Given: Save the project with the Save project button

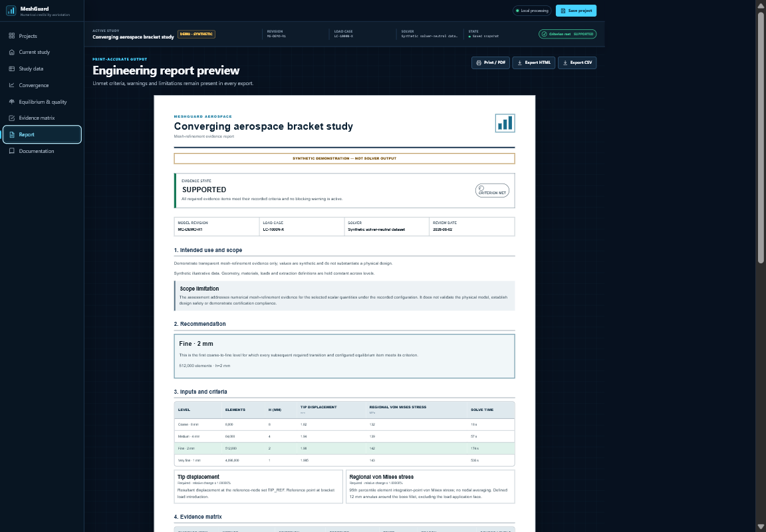Looking at the screenshot, I should [x=576, y=11].
